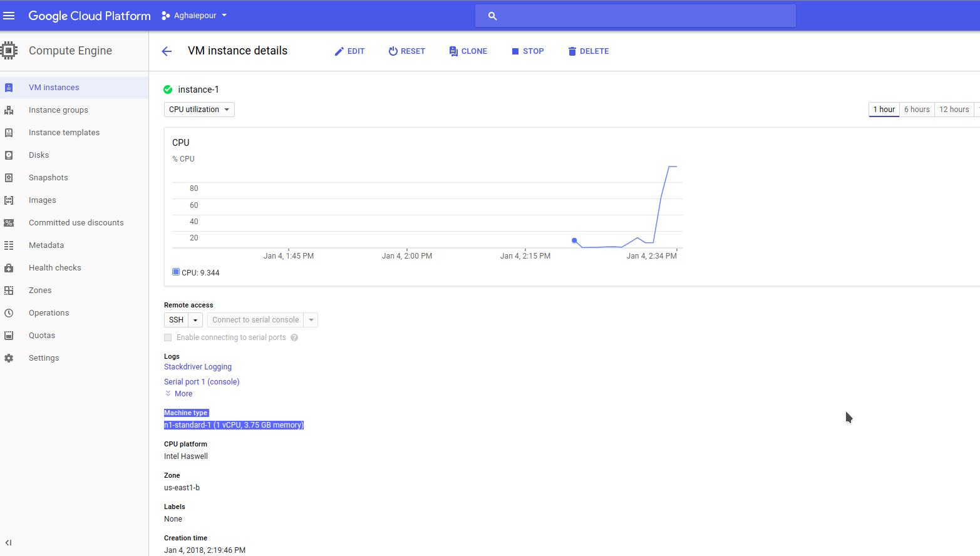Click the Delete trash icon
This screenshot has width=980, height=556.
tap(572, 51)
